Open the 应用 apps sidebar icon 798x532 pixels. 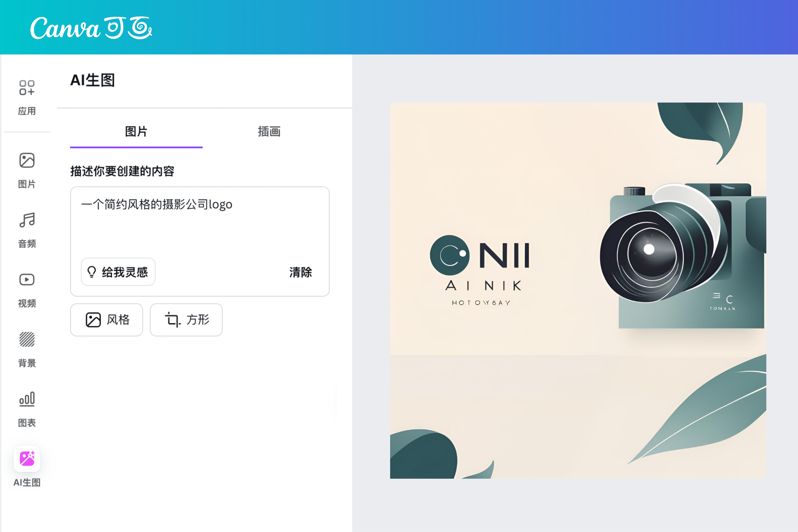pos(27,88)
